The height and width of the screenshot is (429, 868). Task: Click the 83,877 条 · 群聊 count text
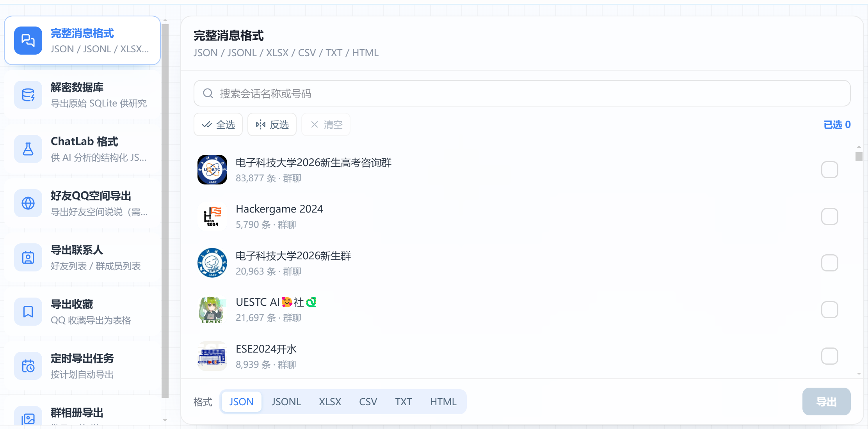[269, 178]
